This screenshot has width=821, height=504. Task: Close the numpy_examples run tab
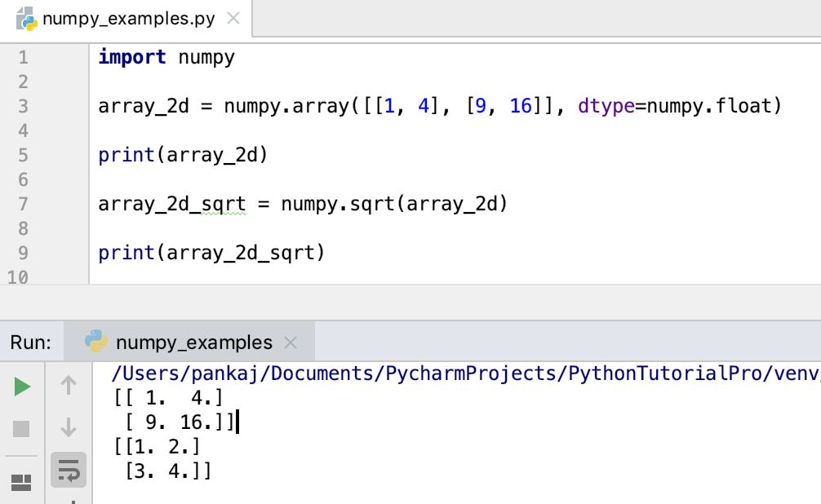coord(291,341)
